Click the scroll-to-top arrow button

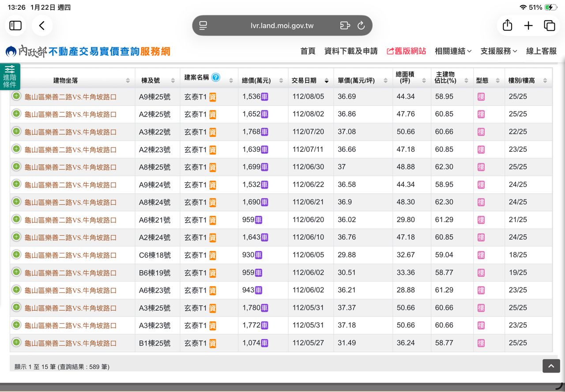tap(551, 366)
